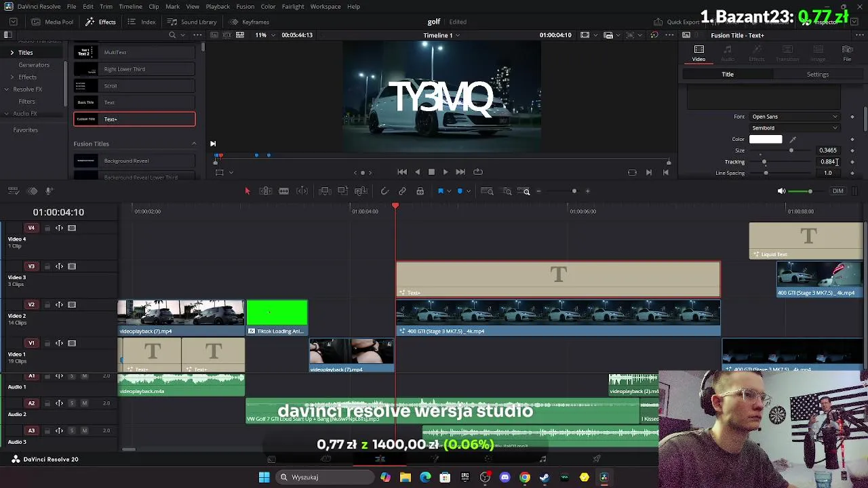The width and height of the screenshot is (868, 488).
Task: Click the Insert clip icon
Action: point(324,191)
